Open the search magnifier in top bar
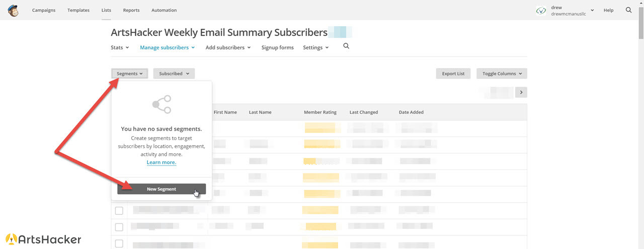Viewport: 644px width, 249px height. click(628, 10)
